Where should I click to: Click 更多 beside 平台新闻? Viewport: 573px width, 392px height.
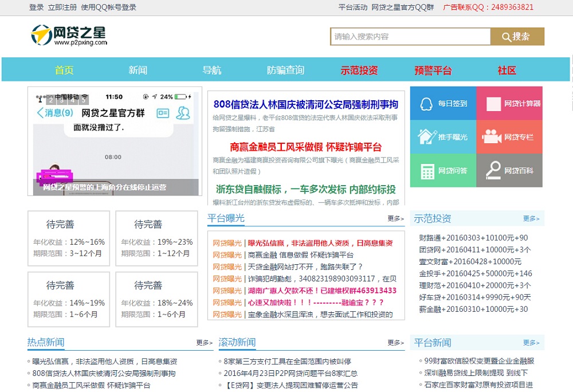coord(531,343)
